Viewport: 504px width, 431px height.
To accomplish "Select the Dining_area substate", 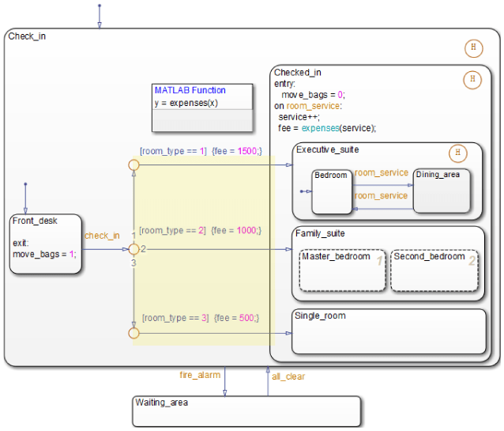I will 442,191.
